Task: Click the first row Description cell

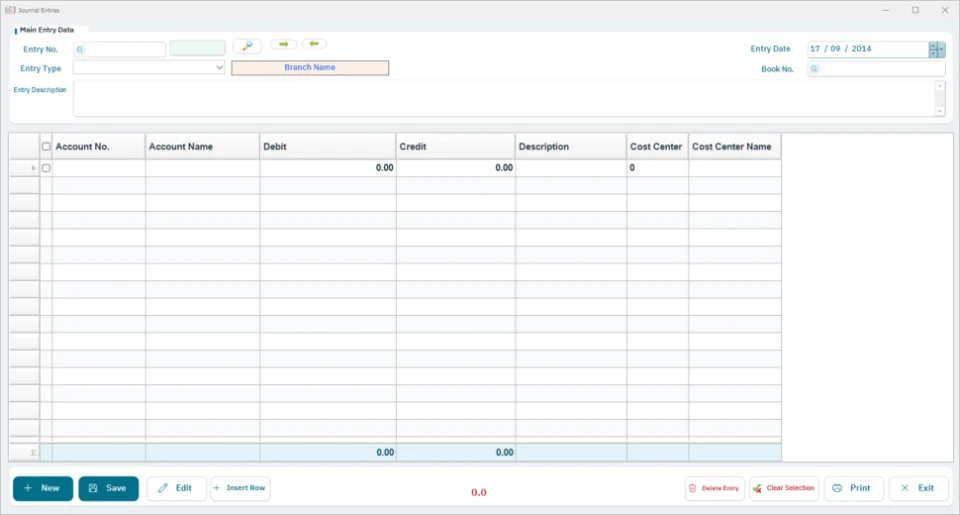Action: coord(571,168)
